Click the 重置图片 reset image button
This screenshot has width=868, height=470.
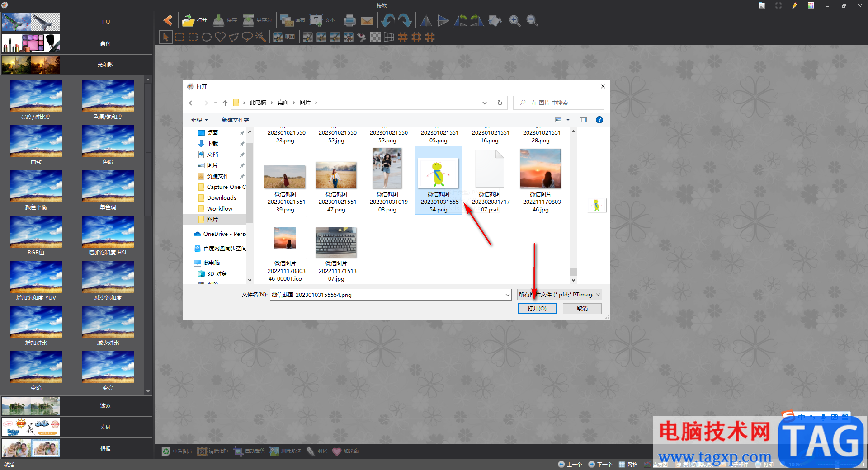(177, 451)
